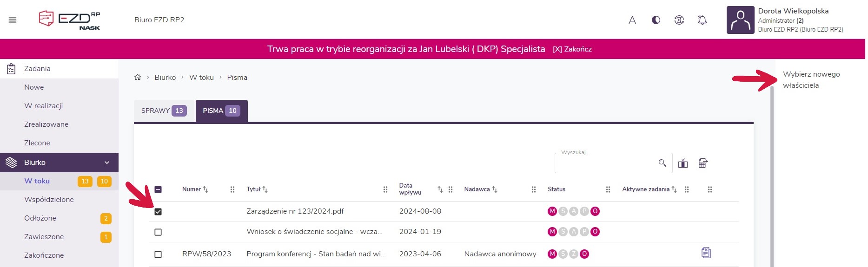
Task: Click the export table icon
Action: tap(703, 163)
